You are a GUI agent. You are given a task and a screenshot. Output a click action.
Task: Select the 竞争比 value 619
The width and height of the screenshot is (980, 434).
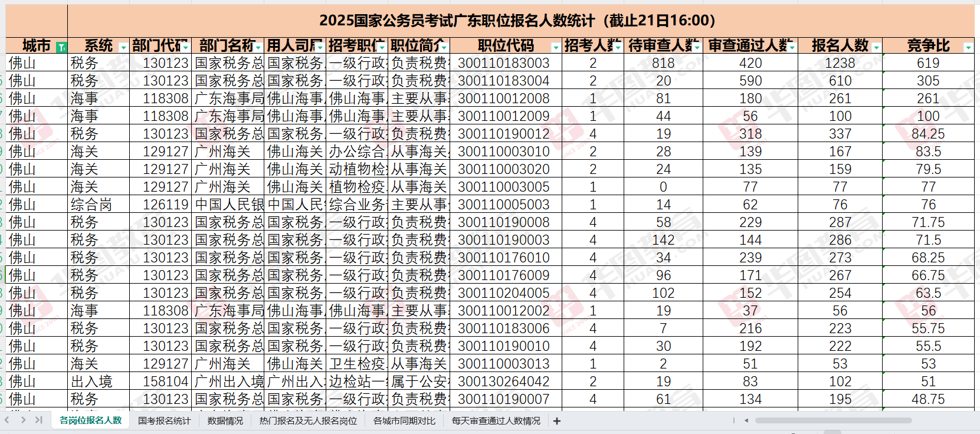point(929,63)
